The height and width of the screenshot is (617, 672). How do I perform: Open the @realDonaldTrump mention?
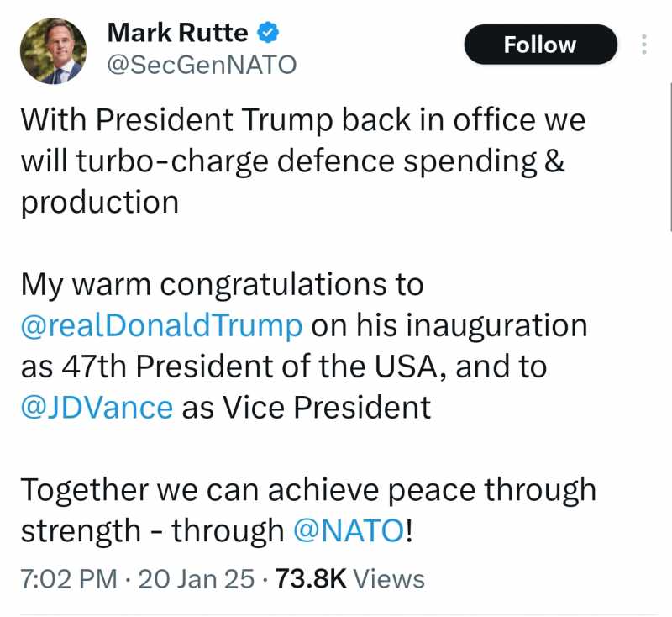tap(161, 325)
